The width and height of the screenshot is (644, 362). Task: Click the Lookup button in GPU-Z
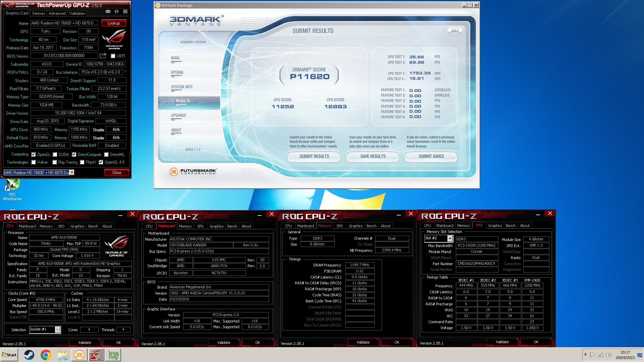click(x=114, y=23)
